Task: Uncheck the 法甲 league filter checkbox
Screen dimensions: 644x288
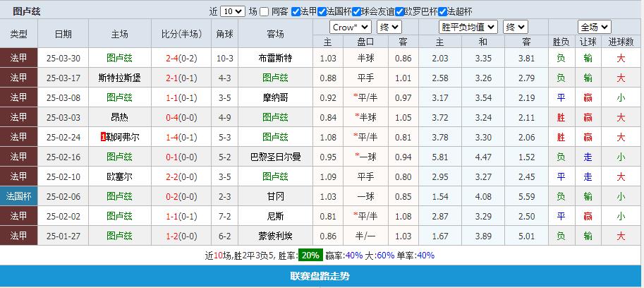Action: 295,11
